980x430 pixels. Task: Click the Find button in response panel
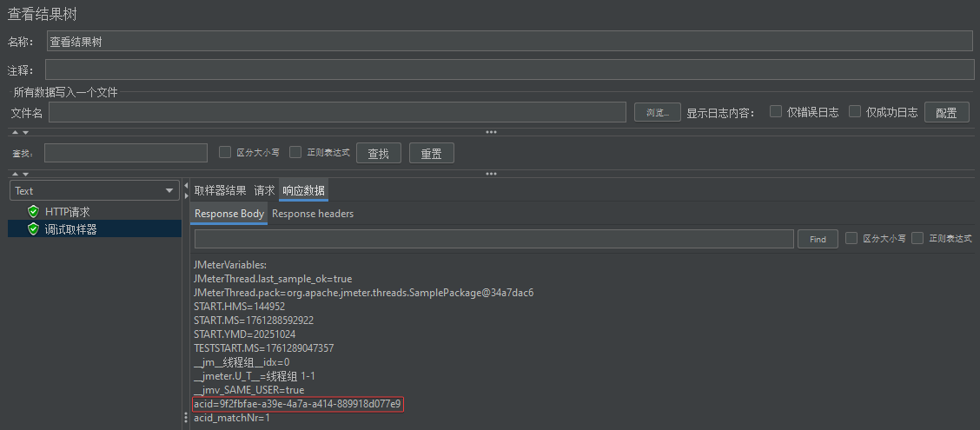pyautogui.click(x=818, y=239)
